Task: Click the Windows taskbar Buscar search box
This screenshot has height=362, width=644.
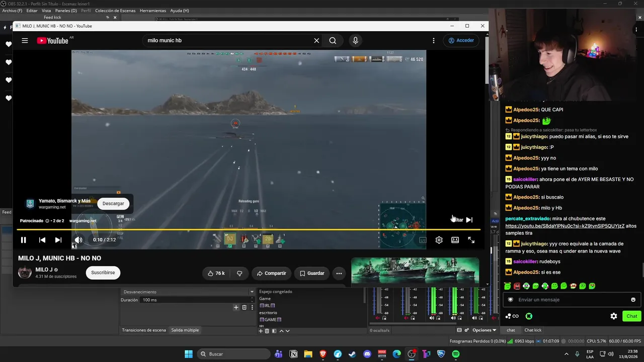Action: coord(234,354)
